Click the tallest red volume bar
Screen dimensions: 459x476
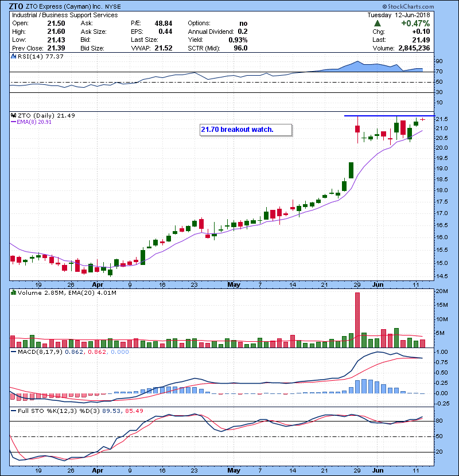[357, 320]
